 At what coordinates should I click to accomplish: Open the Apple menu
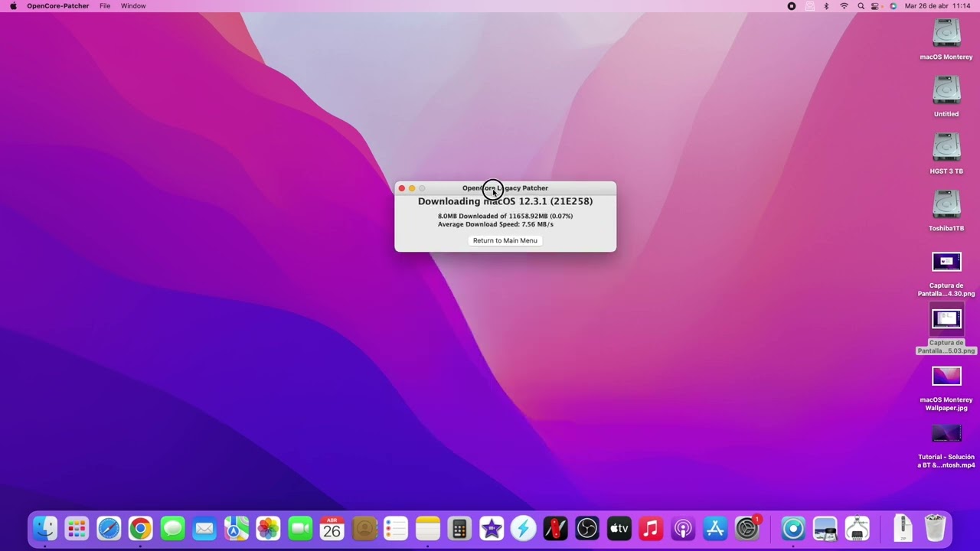pyautogui.click(x=13, y=6)
